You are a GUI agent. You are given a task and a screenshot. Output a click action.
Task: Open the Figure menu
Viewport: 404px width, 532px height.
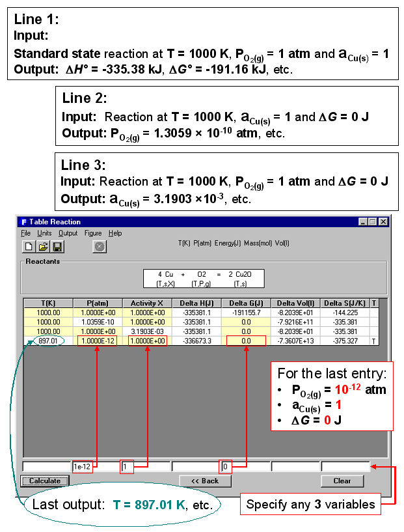pyautogui.click(x=92, y=233)
